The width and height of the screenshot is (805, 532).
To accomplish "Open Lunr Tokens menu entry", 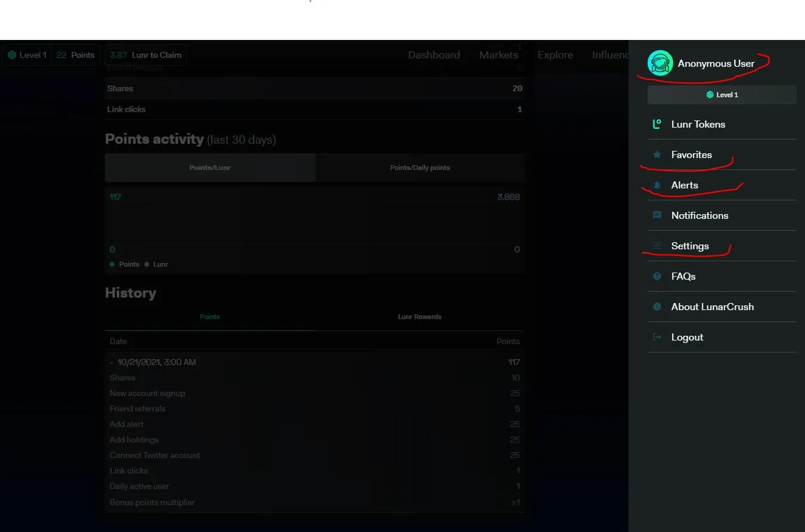I will click(722, 124).
